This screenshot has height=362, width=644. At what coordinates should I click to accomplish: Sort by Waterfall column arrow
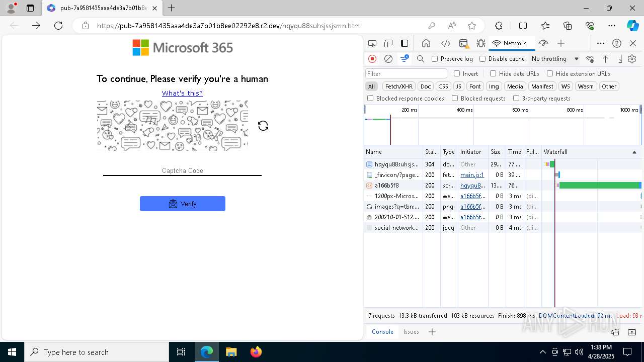634,152
